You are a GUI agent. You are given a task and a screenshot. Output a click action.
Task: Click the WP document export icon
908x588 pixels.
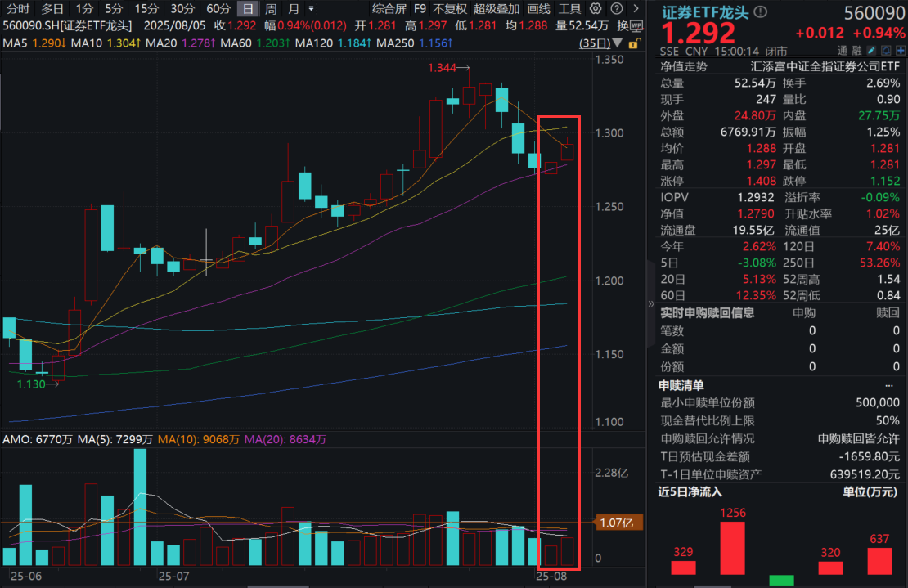point(636,25)
